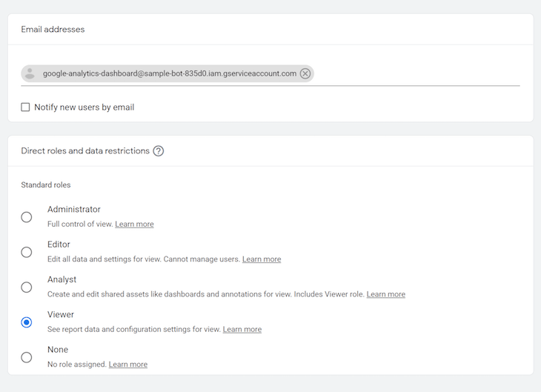This screenshot has width=541, height=392.
Task: Open help for Direct roles and data restrictions
Action: [159, 150]
